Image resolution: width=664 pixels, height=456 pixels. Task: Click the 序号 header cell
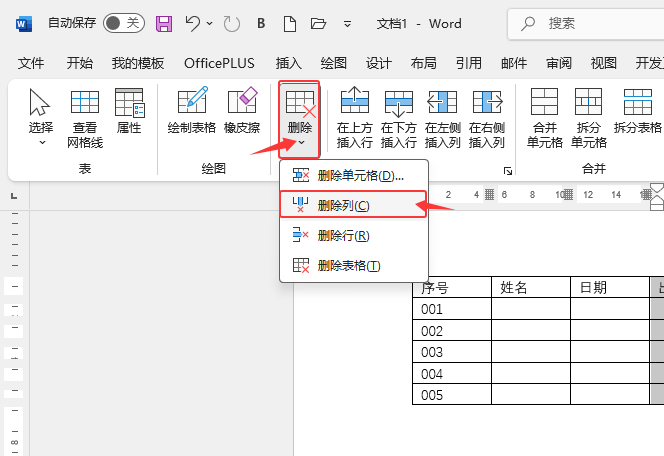452,287
